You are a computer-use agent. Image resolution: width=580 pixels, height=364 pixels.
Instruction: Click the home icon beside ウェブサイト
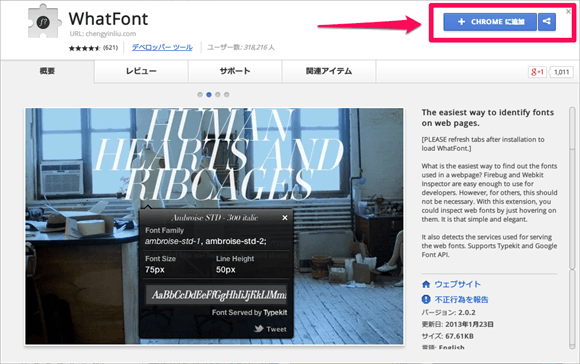pos(426,284)
